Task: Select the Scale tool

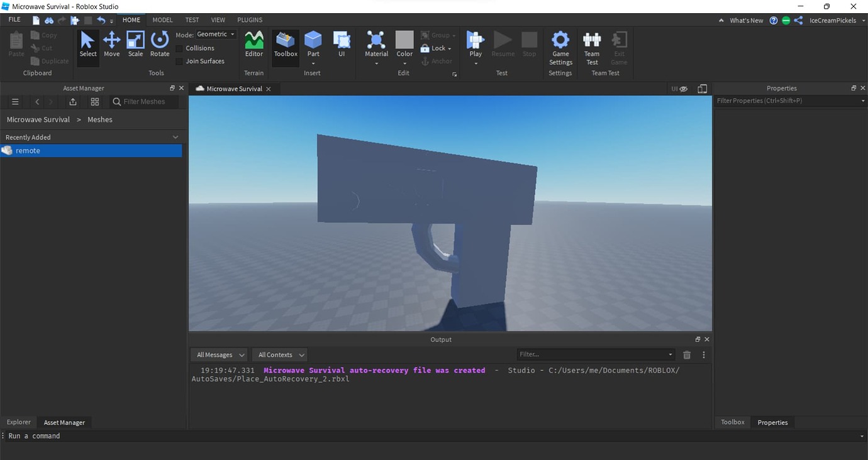Action: point(135,44)
